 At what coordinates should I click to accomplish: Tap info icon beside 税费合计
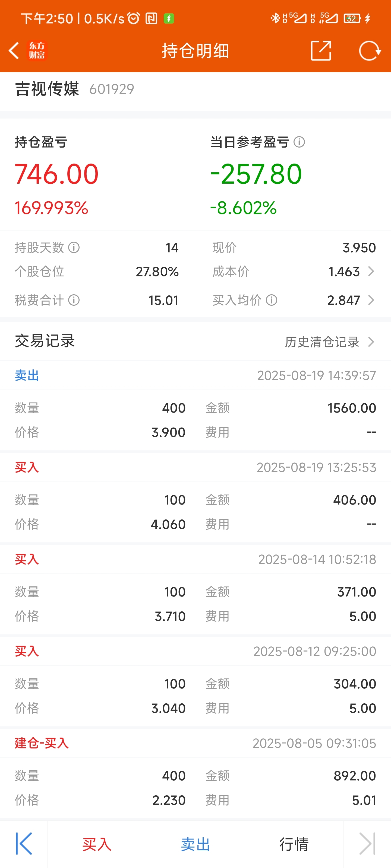click(74, 300)
